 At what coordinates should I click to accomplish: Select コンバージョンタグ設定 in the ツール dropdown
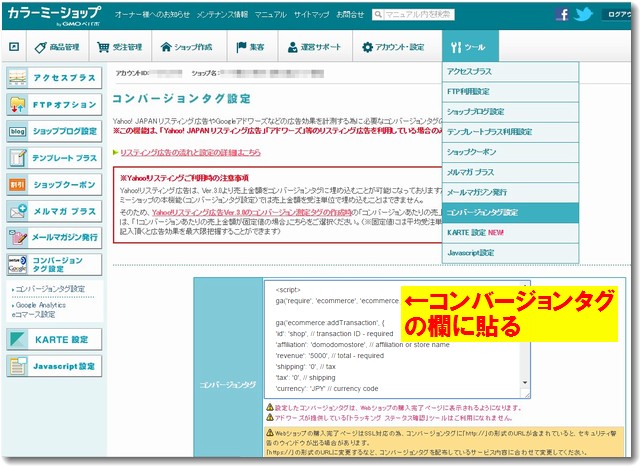point(510,213)
